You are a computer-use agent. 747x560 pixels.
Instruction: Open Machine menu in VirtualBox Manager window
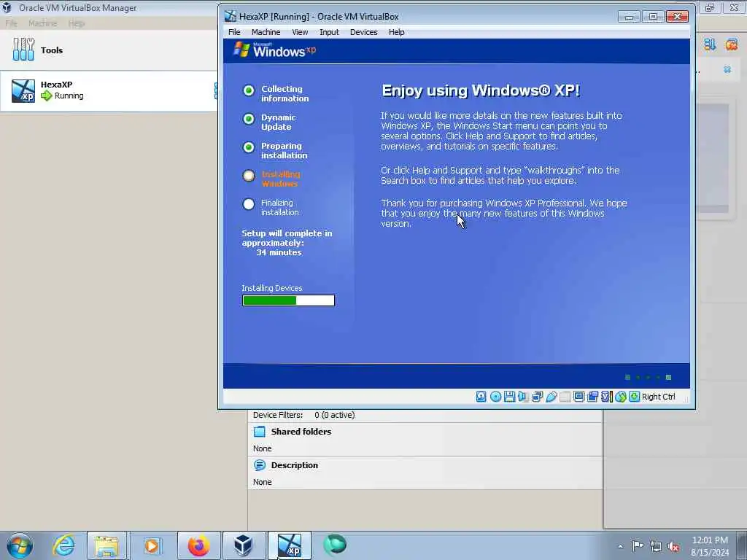coord(42,23)
